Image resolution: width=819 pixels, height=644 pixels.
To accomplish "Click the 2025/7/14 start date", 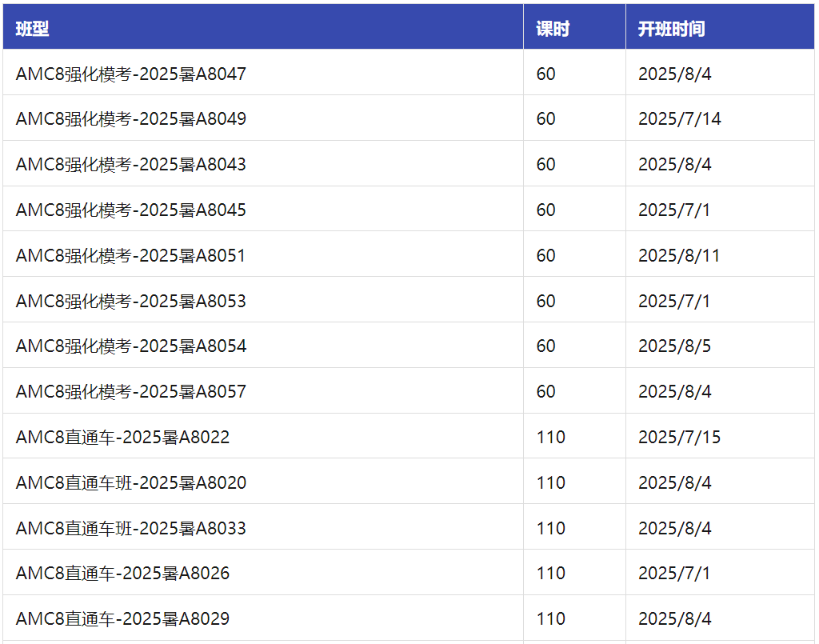I will coord(680,118).
